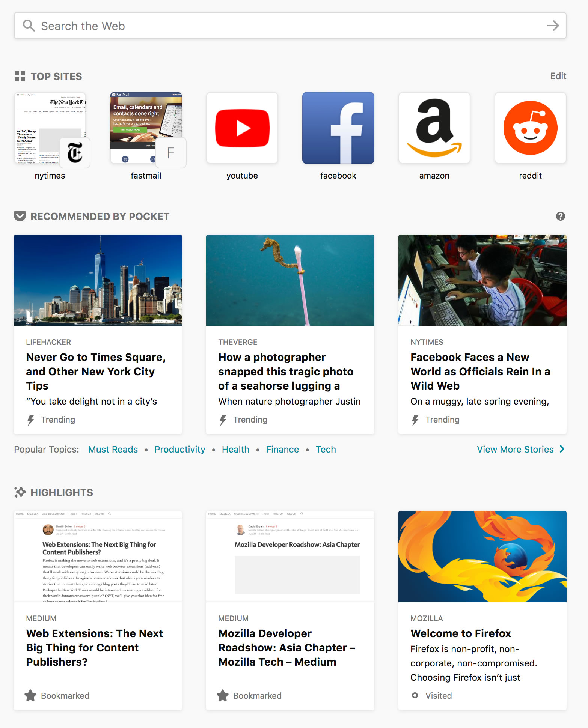Open the Welcome to Firefox highlight

click(482, 611)
